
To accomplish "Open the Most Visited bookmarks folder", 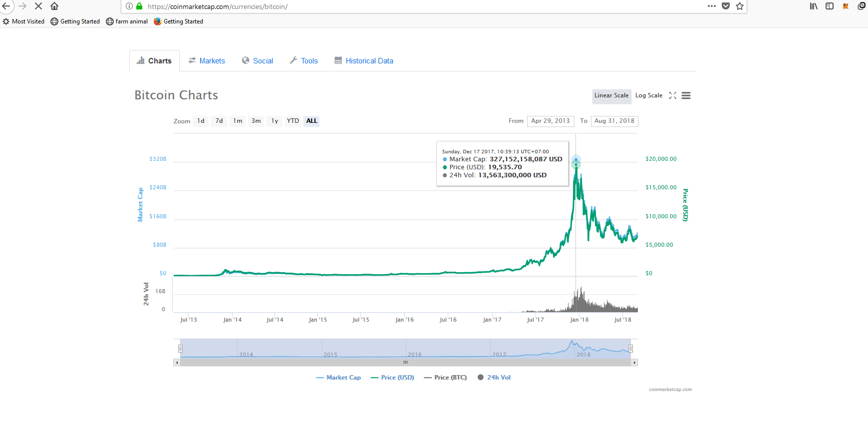I will (23, 21).
